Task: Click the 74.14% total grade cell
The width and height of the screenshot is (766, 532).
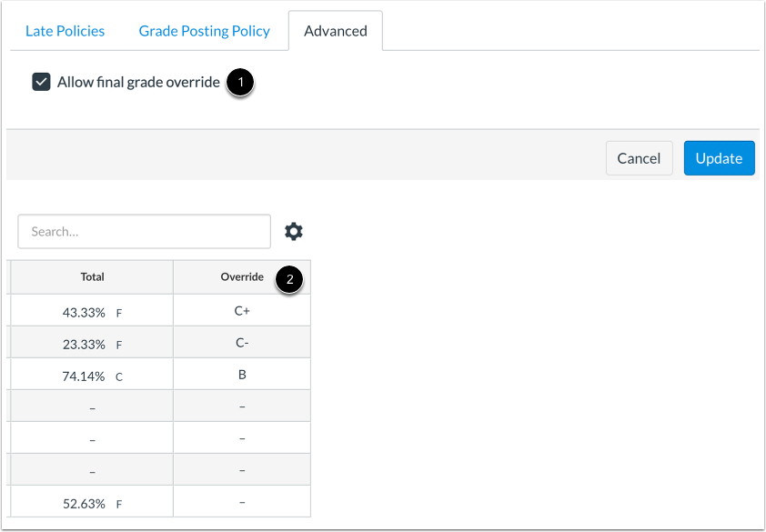Action: tap(92, 374)
